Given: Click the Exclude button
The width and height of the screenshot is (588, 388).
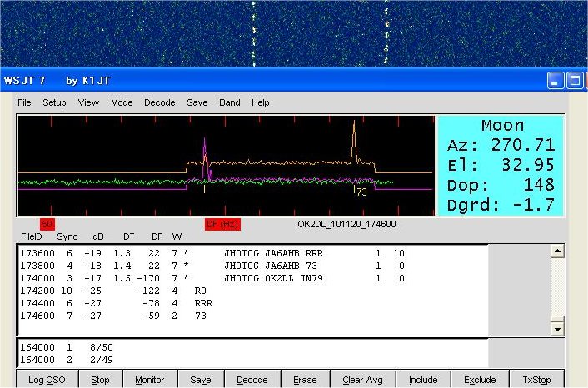Looking at the screenshot, I should tap(480, 380).
